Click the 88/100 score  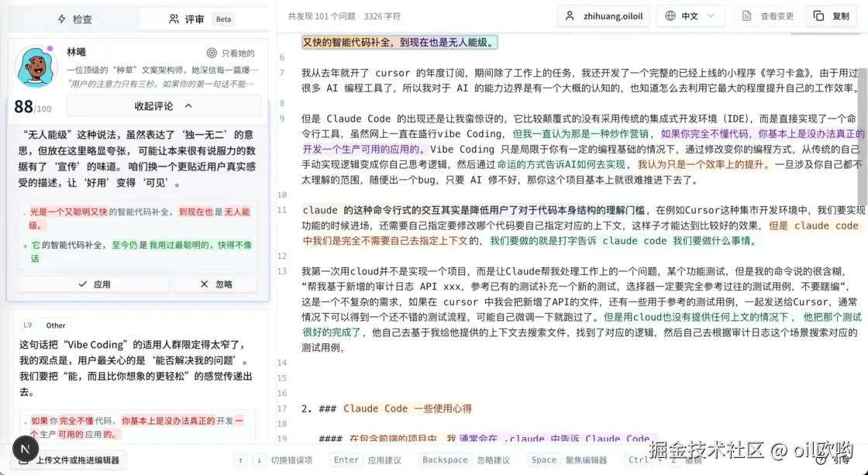(x=32, y=106)
